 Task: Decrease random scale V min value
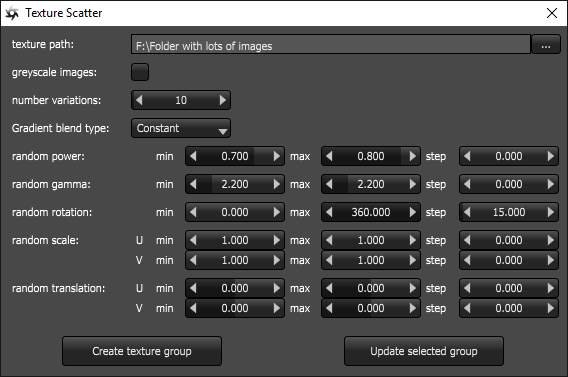click(x=193, y=260)
